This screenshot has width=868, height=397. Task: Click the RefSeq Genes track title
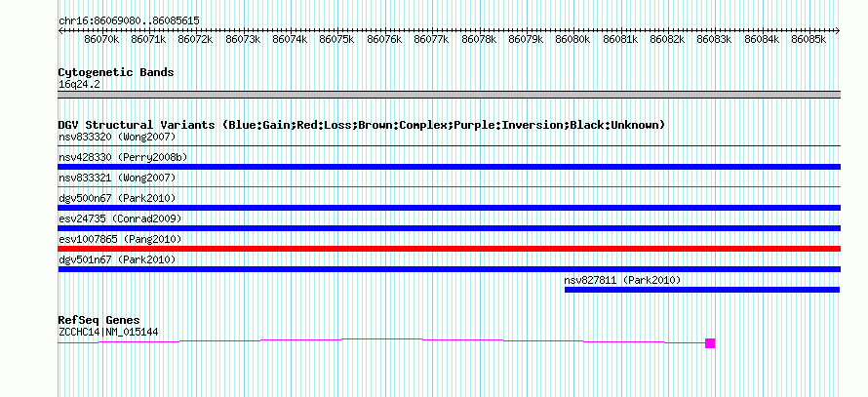[x=99, y=320]
